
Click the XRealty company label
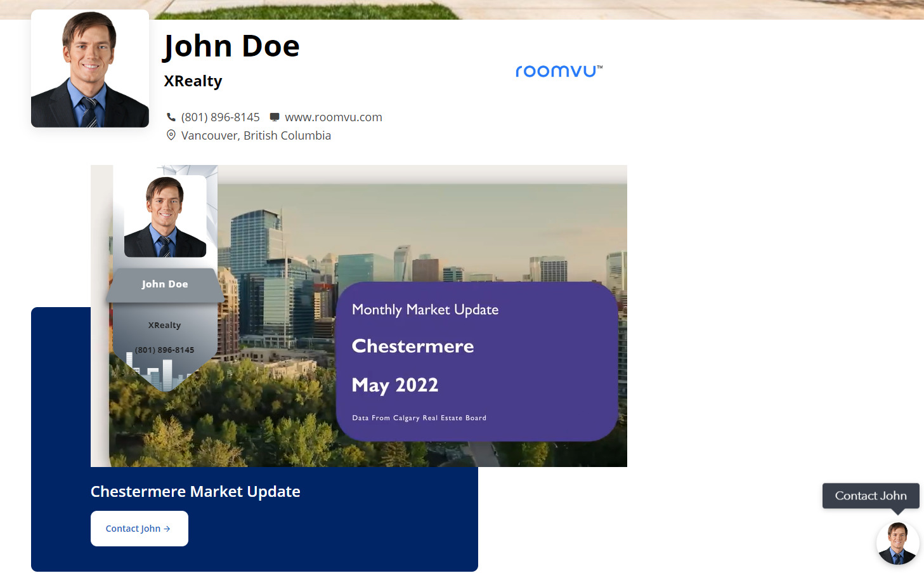pos(193,81)
